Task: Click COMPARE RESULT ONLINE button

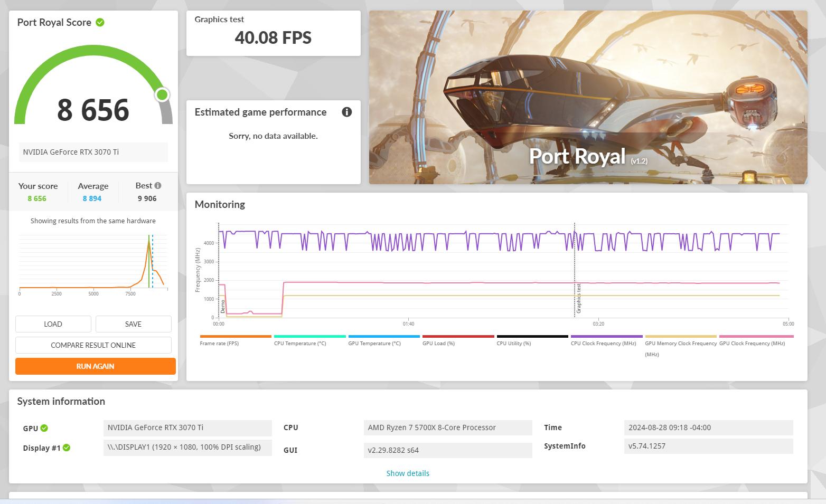Action: [x=93, y=345]
